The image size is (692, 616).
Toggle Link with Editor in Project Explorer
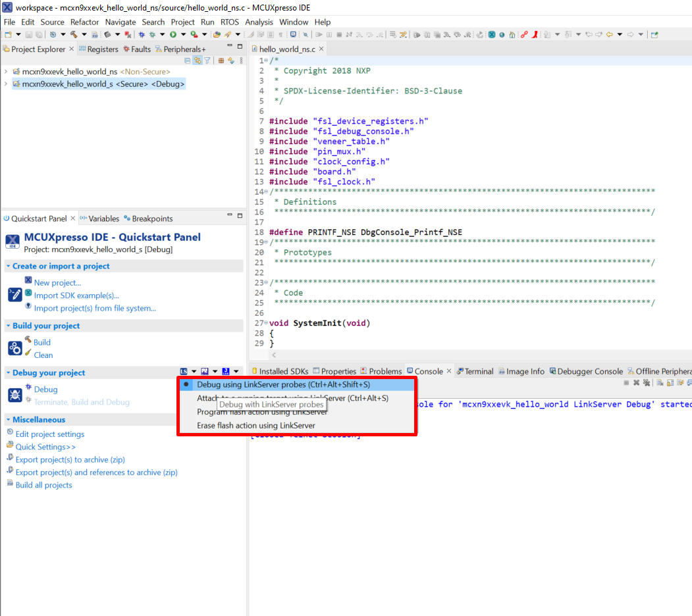pyautogui.click(x=197, y=61)
